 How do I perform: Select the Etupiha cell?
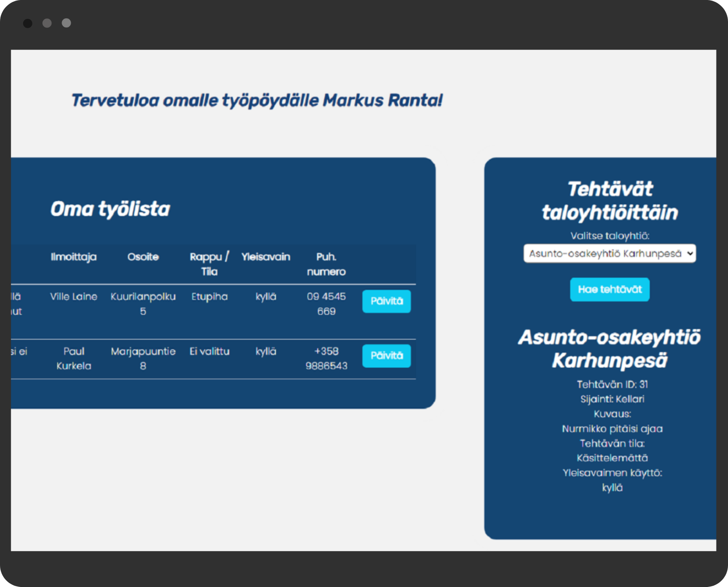[x=209, y=297]
